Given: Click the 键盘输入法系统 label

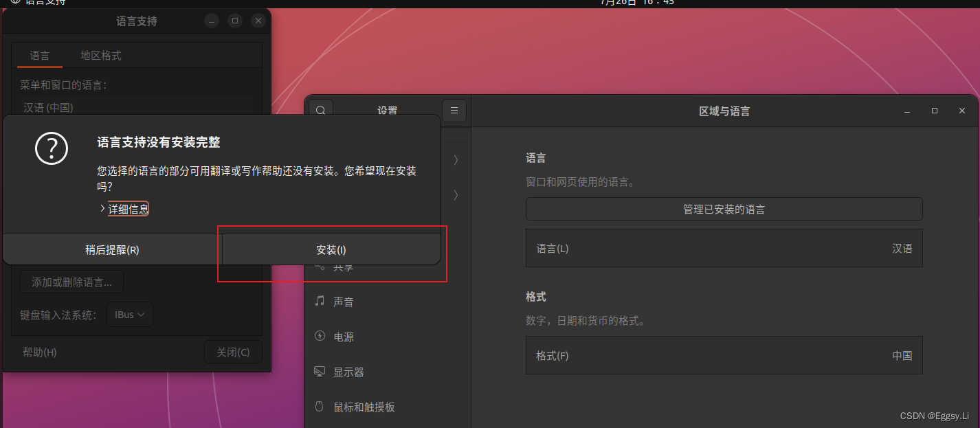Looking at the screenshot, I should pos(58,315).
